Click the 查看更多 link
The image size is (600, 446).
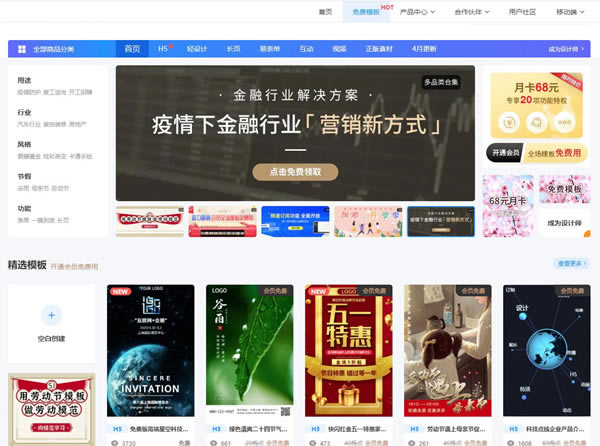point(570,263)
